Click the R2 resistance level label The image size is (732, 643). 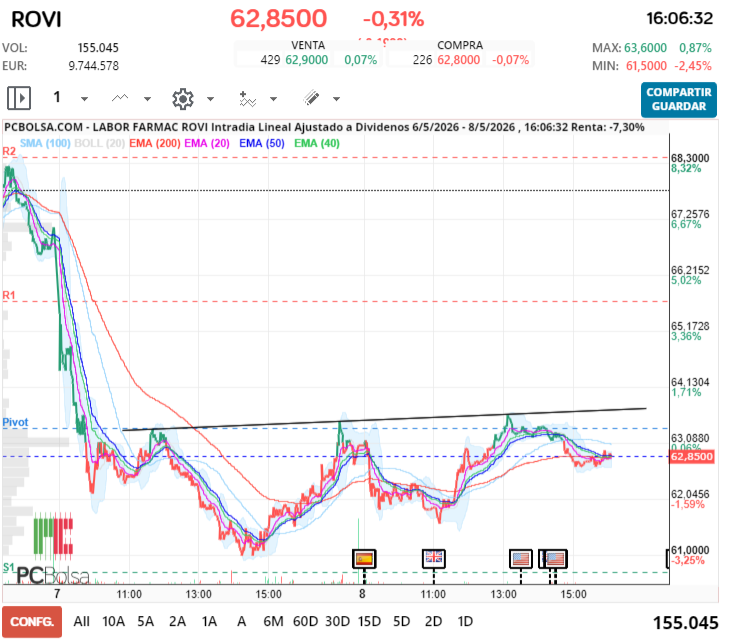tap(9, 151)
